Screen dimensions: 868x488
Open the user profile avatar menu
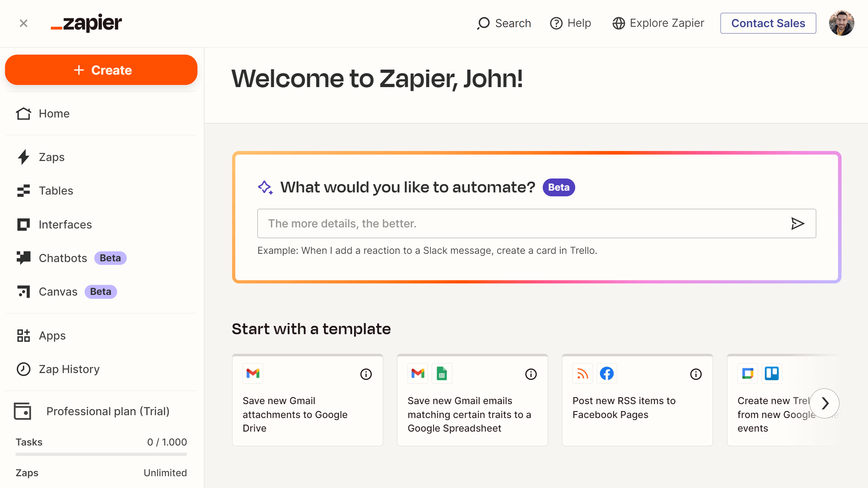(841, 23)
